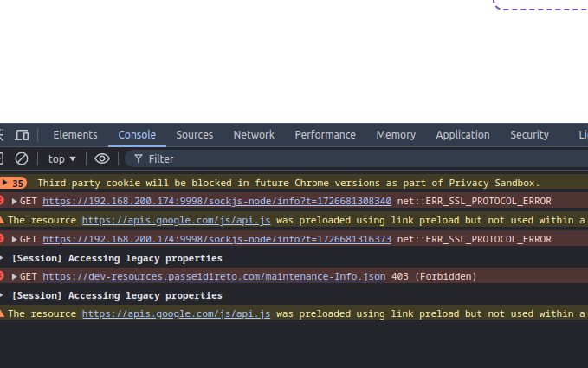This screenshot has width=588, height=368.
Task: Open the first apis.google.com api.js link
Action: [176, 220]
